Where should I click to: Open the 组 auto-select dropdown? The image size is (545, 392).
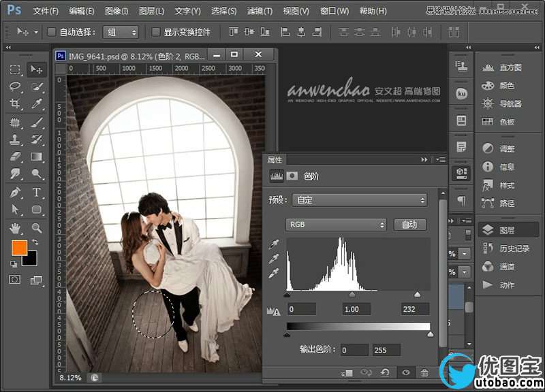point(121,32)
